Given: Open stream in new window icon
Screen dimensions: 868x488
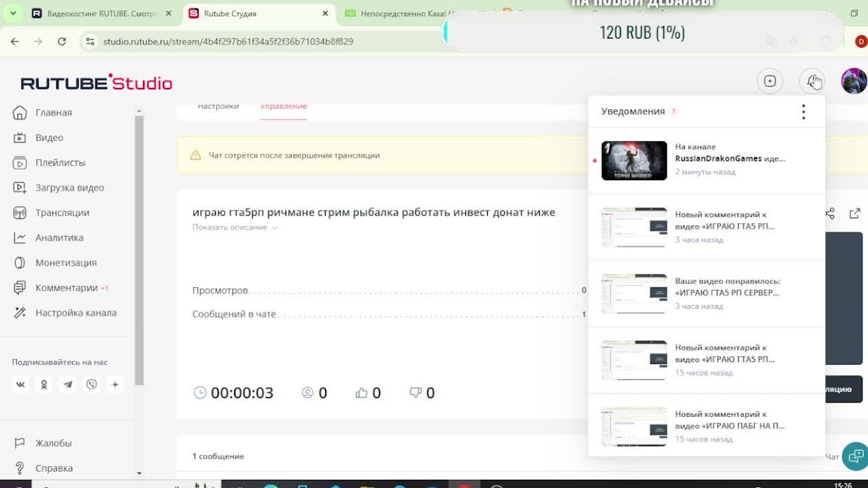Looking at the screenshot, I should click(854, 213).
